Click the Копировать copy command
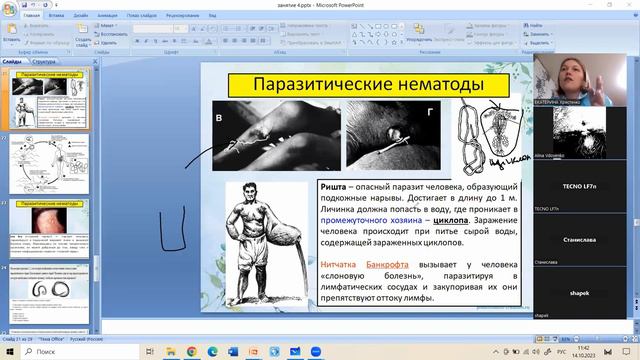The width and height of the screenshot is (640, 360). tap(39, 34)
